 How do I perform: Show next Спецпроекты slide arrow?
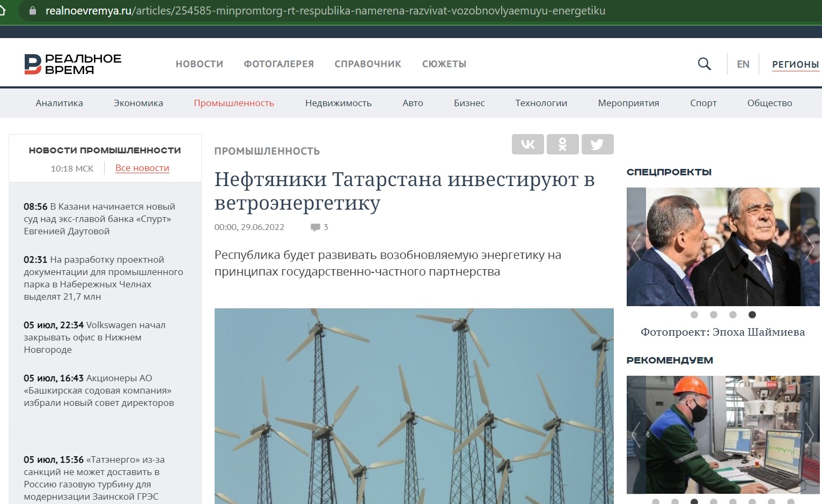809,247
